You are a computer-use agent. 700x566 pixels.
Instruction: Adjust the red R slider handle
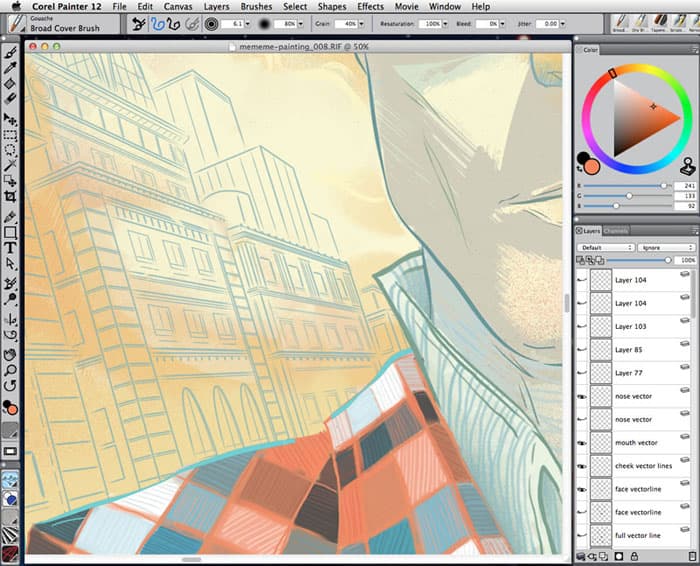point(664,185)
